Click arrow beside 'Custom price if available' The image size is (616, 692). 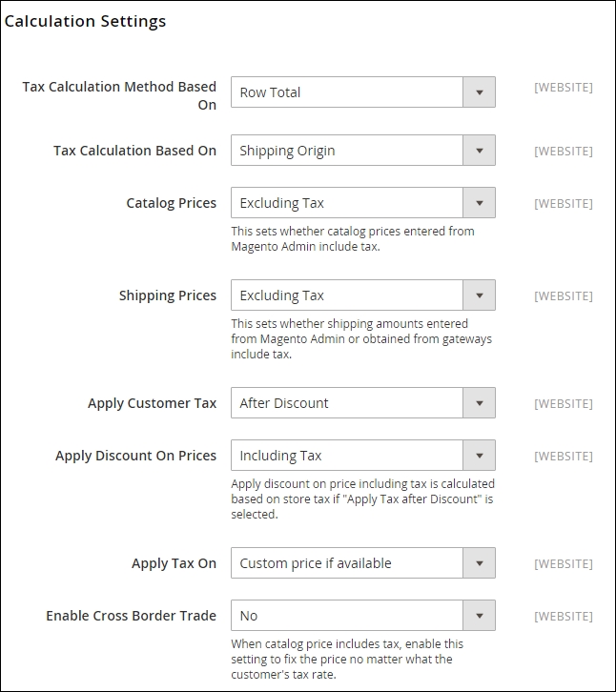click(x=479, y=563)
